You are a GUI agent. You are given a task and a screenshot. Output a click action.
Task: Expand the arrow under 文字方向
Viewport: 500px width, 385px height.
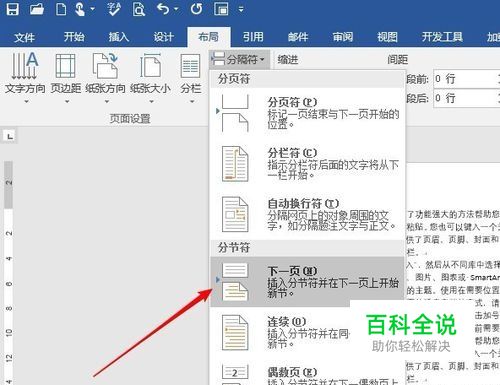point(26,101)
